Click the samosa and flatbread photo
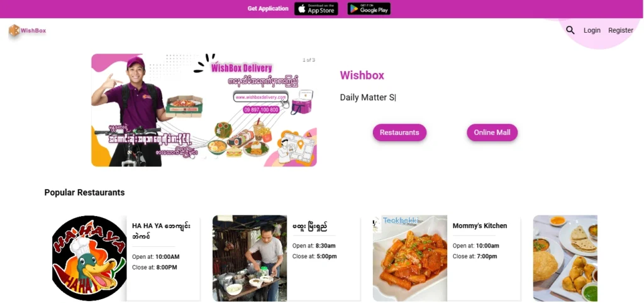Viewport: 644px width, 303px height. [565, 258]
